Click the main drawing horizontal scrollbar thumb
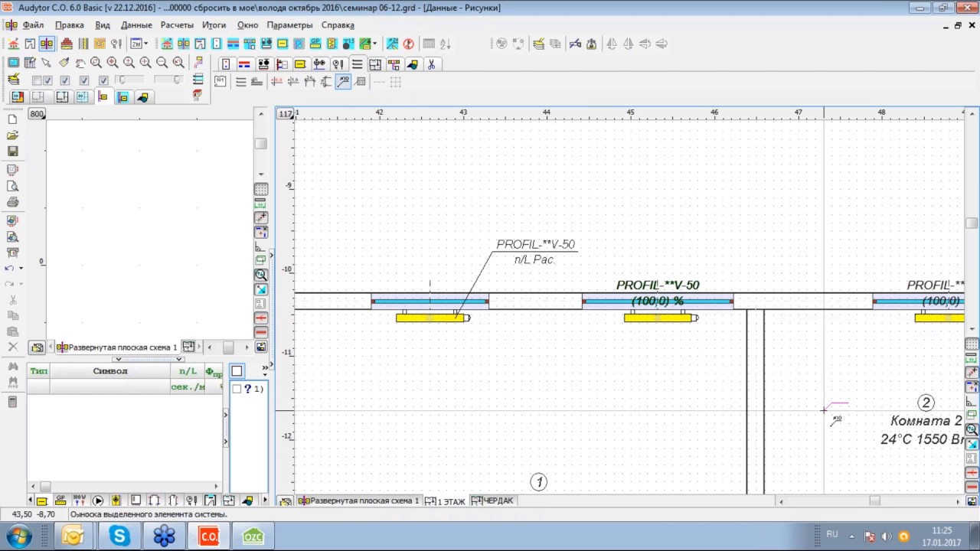The width and height of the screenshot is (980, 551). point(874,501)
